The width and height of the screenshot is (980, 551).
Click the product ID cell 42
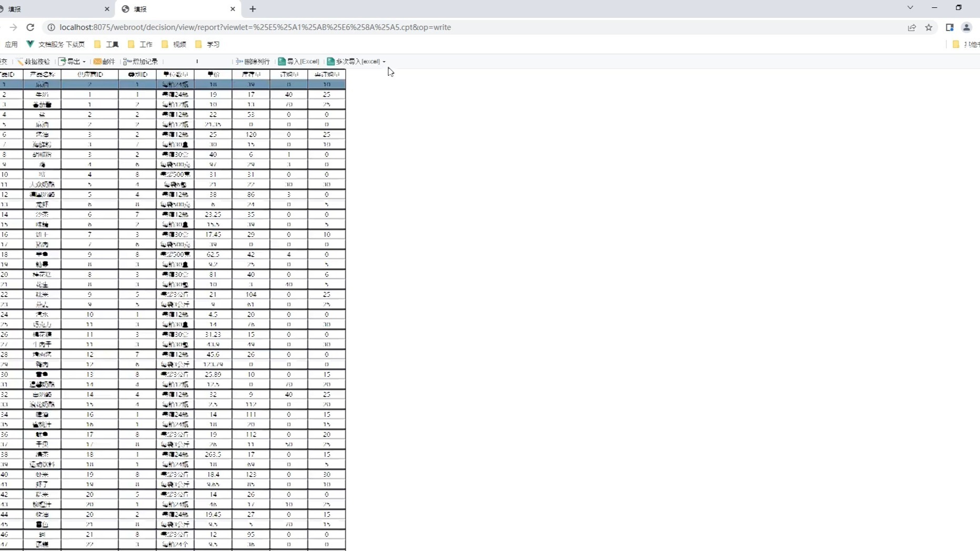(x=11, y=495)
